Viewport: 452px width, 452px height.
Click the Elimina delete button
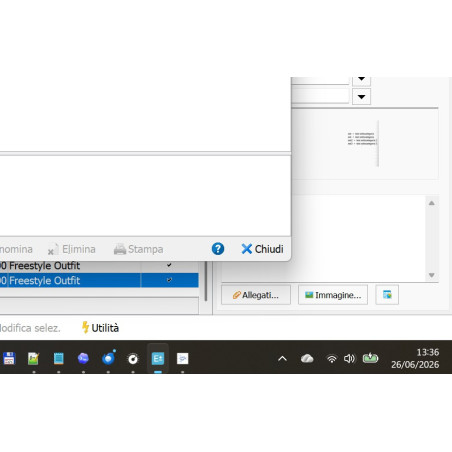point(72,249)
